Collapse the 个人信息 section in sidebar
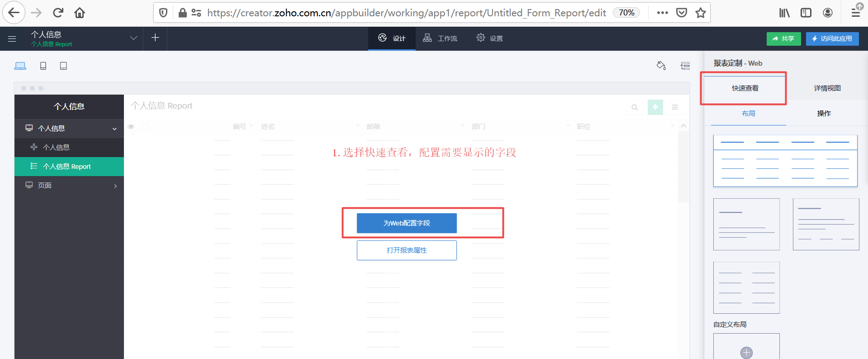Image resolution: width=868 pixels, height=359 pixels. [114, 129]
